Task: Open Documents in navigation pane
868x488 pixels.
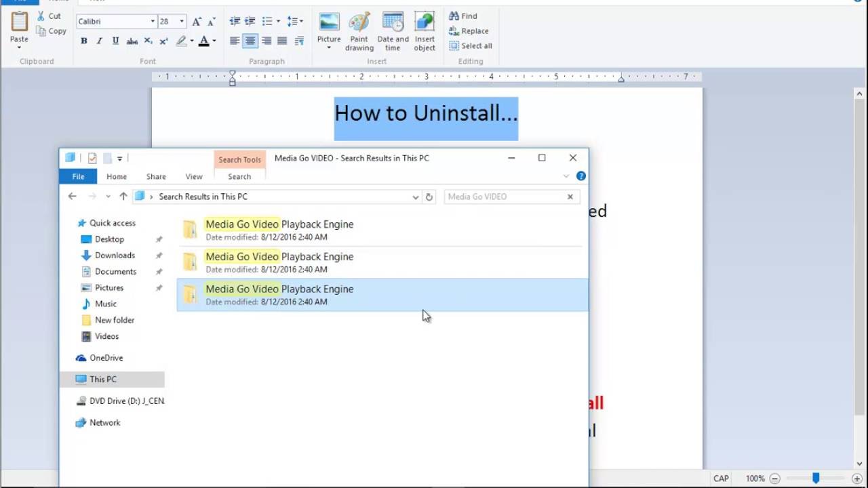Action: 108,272
